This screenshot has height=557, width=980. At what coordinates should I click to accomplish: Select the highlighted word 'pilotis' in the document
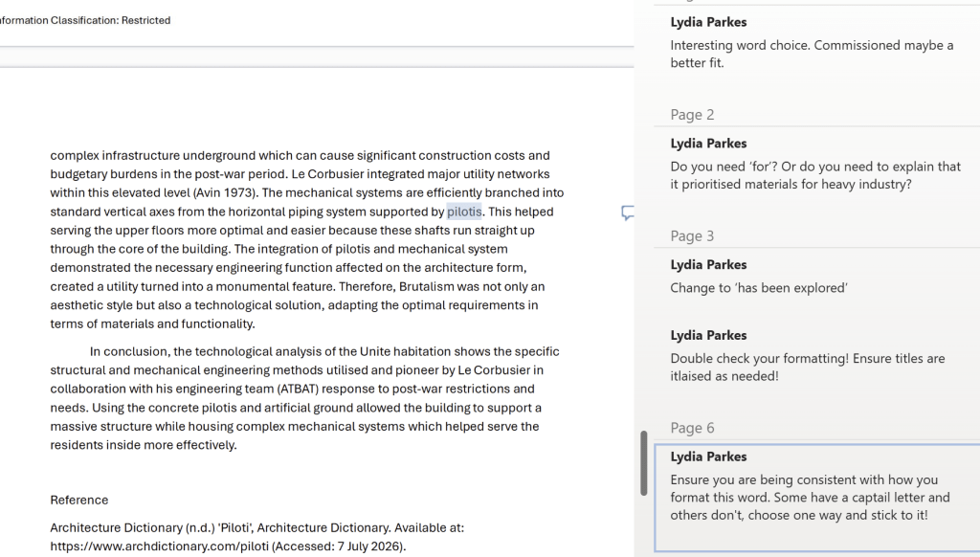(x=464, y=212)
